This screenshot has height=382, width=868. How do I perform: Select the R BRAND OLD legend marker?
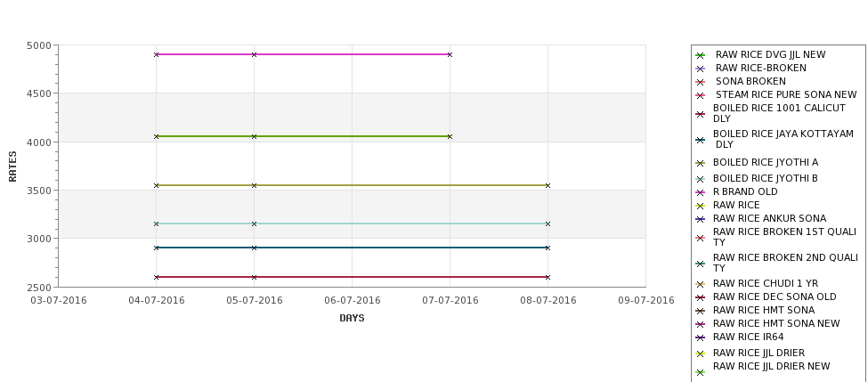tap(701, 192)
